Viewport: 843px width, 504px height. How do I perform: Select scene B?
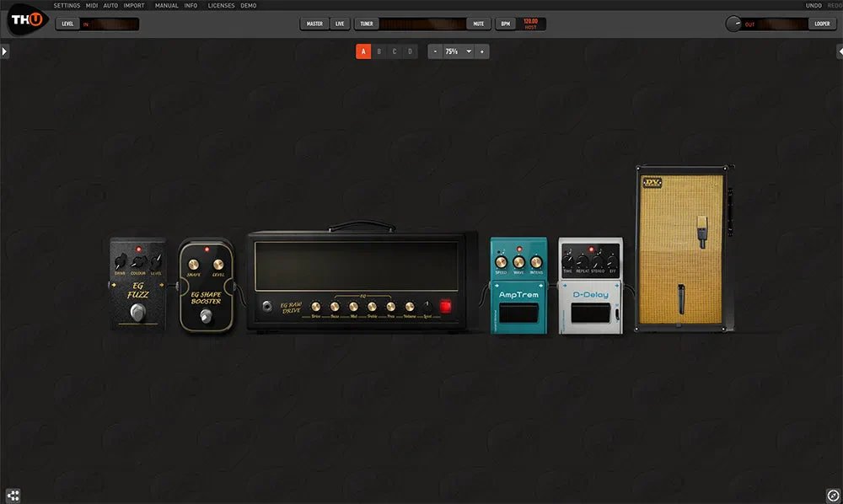[x=379, y=51]
